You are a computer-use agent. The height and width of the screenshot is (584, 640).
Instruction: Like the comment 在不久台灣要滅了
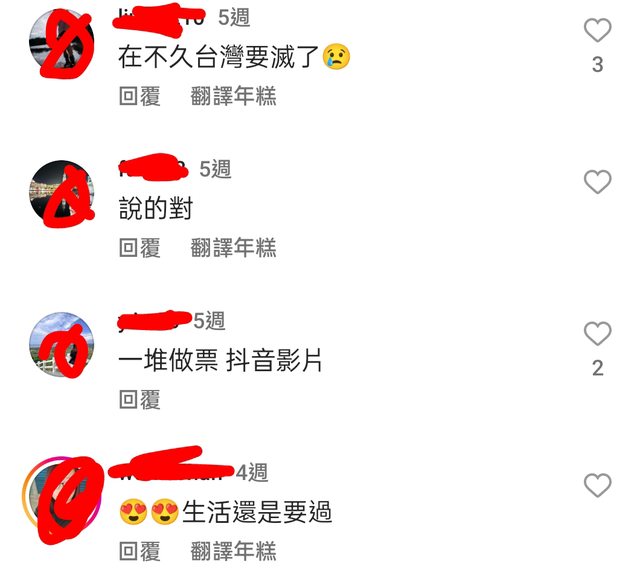[598, 30]
